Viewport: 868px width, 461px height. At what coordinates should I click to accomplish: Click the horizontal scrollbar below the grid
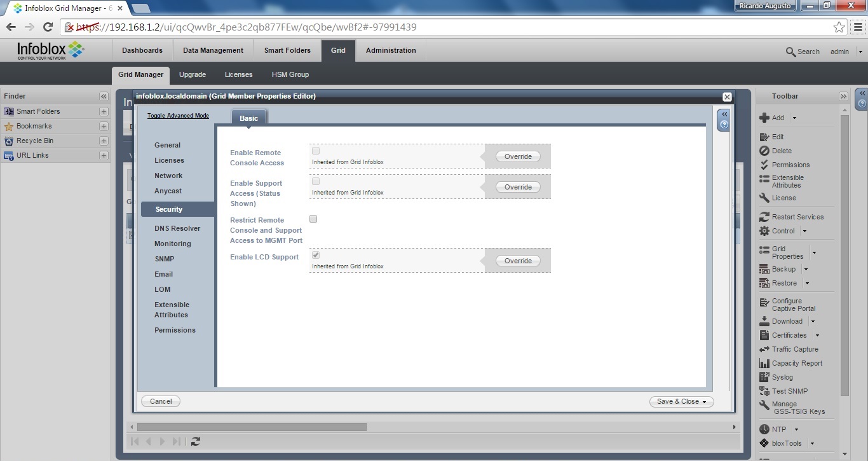pos(252,427)
